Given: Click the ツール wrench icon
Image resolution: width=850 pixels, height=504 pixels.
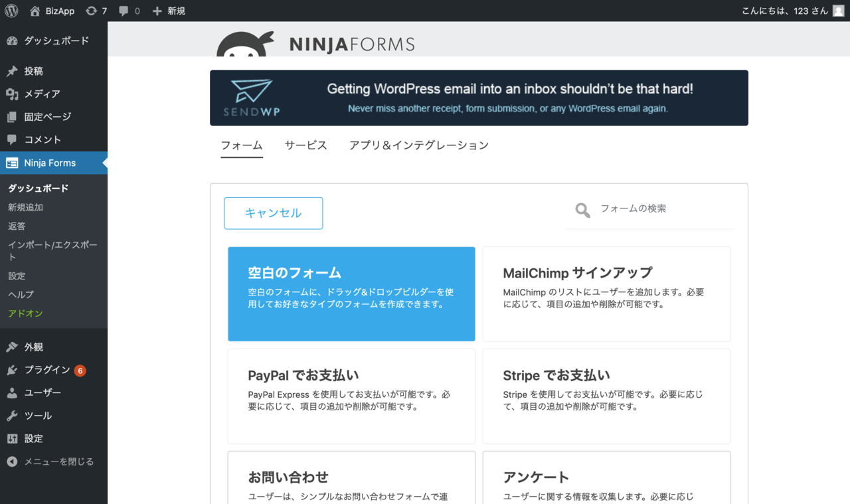Looking at the screenshot, I should click(12, 416).
